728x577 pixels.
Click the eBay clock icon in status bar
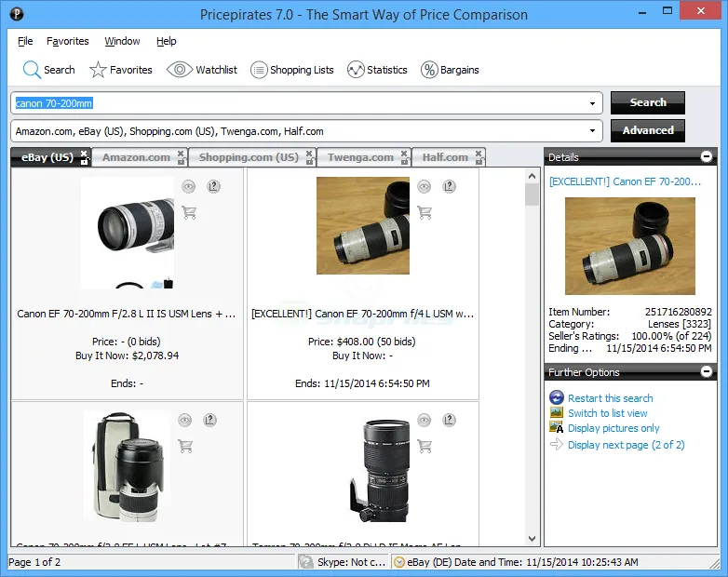pyautogui.click(x=399, y=562)
